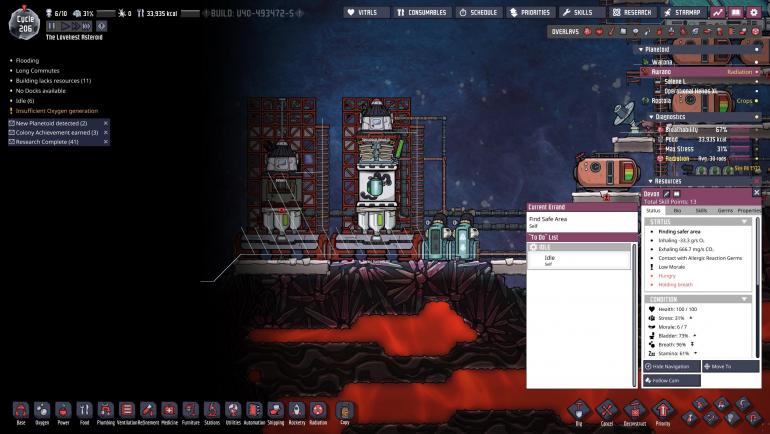
Task: Open the Shipping build category
Action: click(275, 410)
